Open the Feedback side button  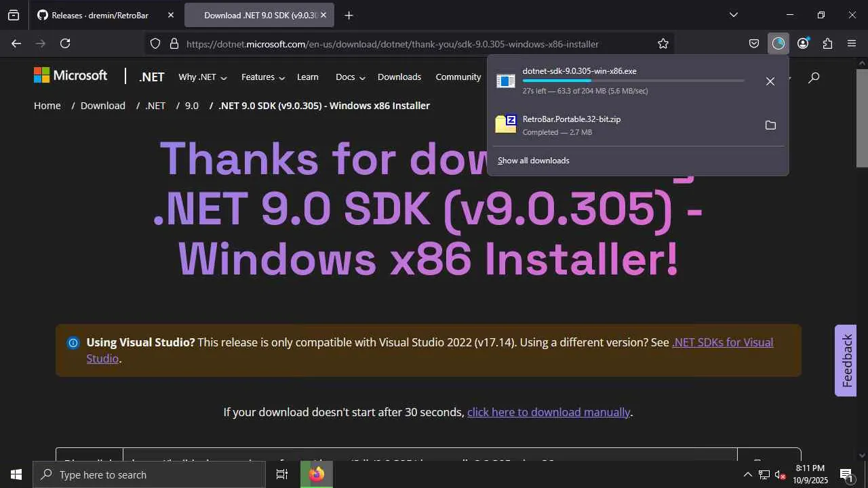846,361
